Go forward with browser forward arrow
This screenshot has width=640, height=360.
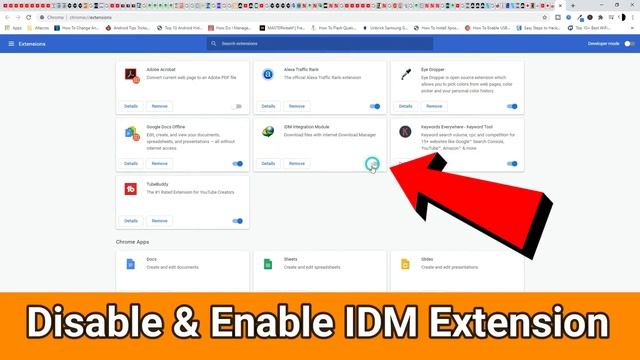(x=18, y=18)
